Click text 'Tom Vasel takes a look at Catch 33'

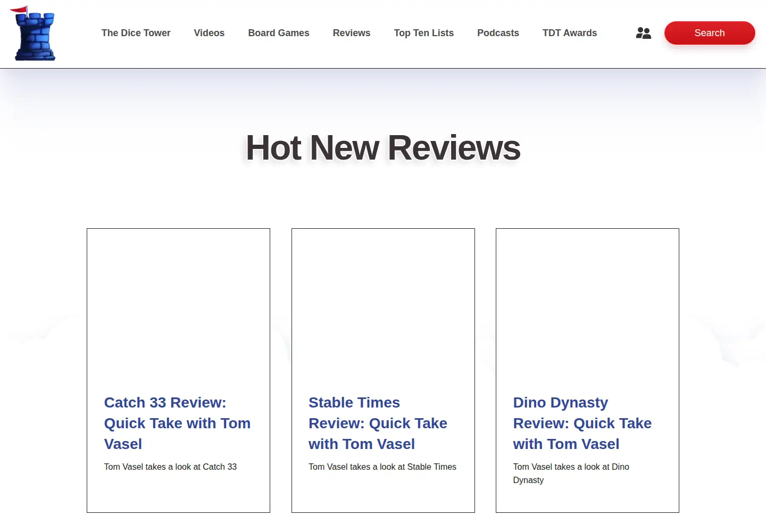click(x=170, y=467)
